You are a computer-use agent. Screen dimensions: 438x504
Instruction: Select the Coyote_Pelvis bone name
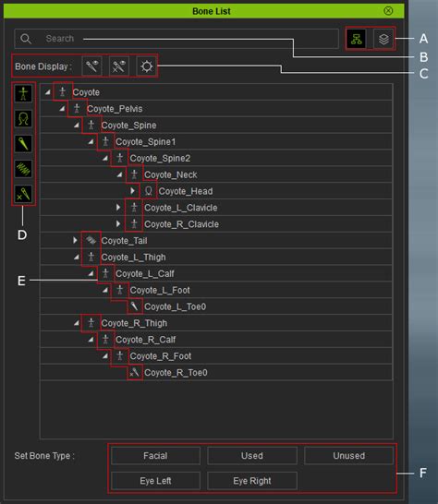point(115,109)
